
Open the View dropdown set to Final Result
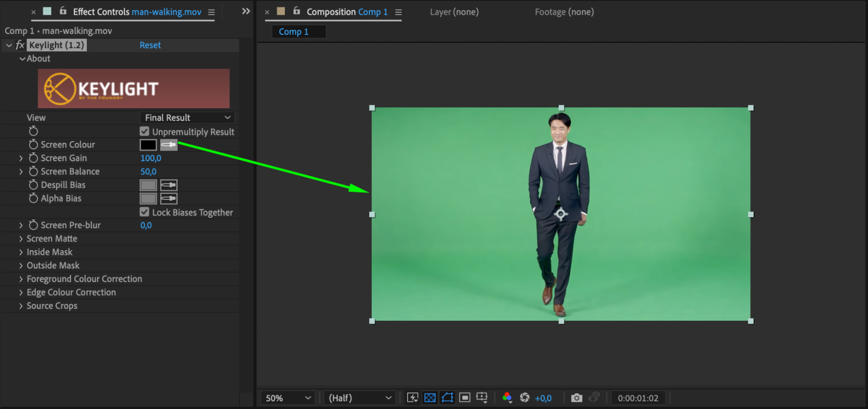click(x=187, y=118)
